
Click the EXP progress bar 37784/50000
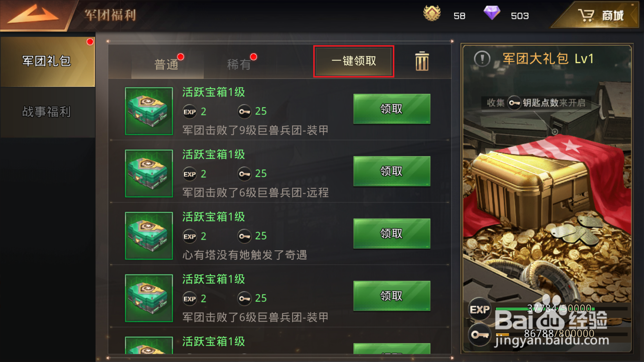(x=561, y=308)
